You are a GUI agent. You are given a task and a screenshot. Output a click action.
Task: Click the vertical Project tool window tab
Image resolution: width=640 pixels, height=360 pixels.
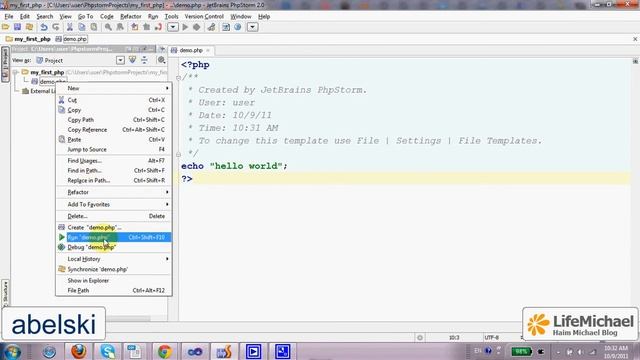click(5, 64)
